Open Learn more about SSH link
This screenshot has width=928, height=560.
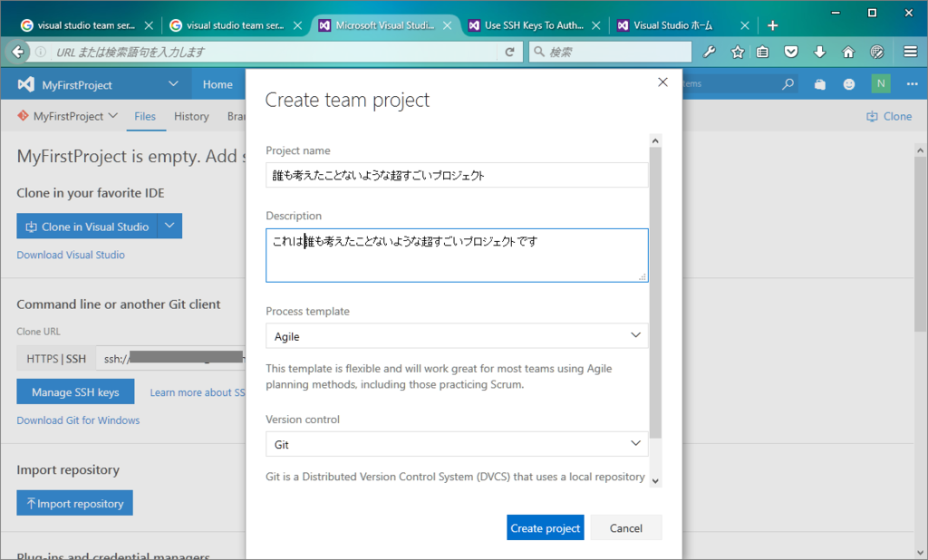tap(197, 392)
